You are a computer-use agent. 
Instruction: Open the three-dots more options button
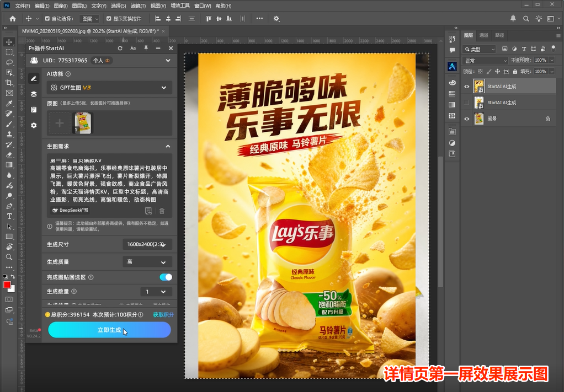259,19
